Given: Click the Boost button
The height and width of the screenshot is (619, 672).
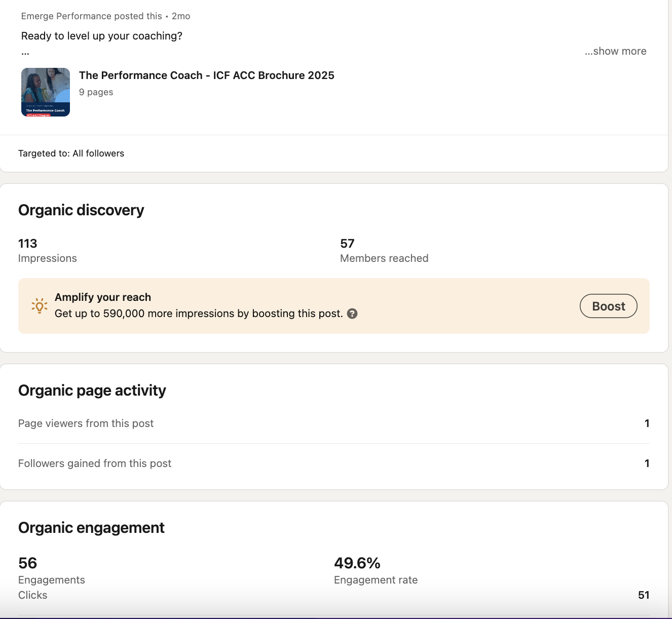Looking at the screenshot, I should tap(608, 306).
